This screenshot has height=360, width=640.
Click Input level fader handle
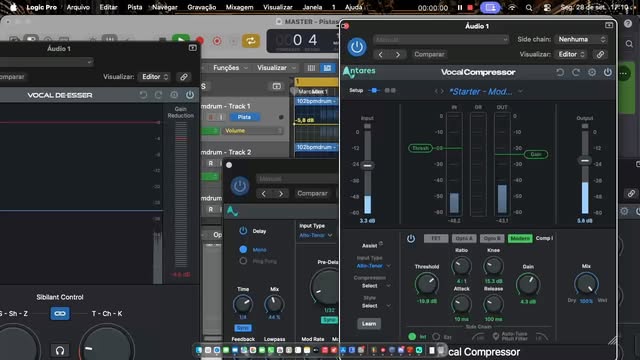(x=367, y=165)
